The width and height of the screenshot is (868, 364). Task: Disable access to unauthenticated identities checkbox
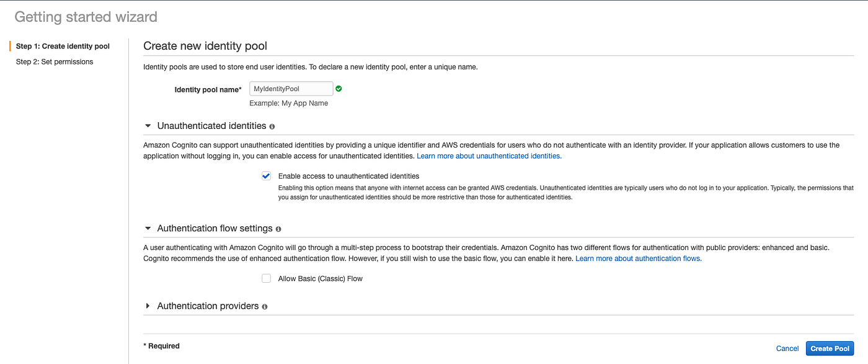(267, 176)
